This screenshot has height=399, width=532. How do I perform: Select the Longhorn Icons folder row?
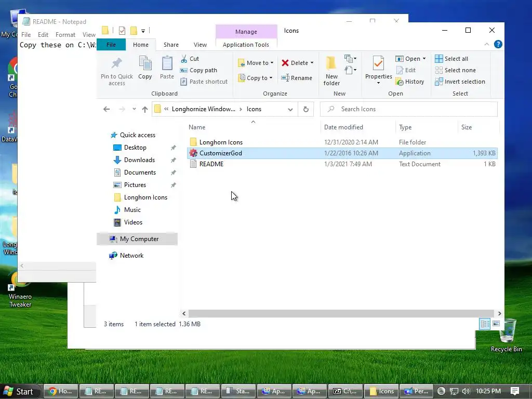click(x=342, y=142)
